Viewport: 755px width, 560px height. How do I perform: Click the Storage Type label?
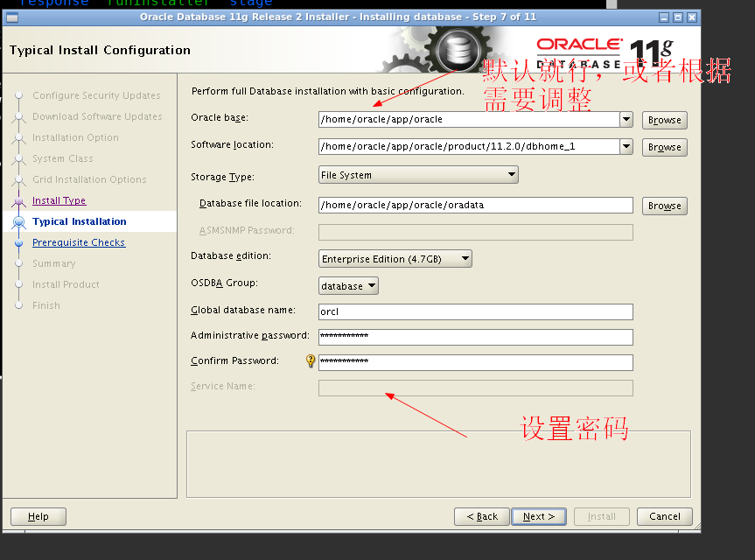tap(222, 177)
